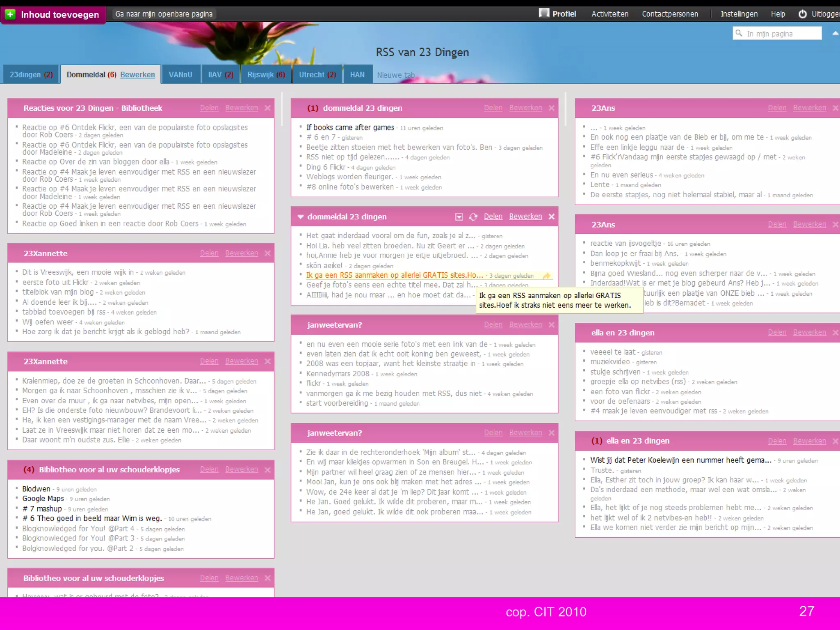840x630 pixels.
Task: Refresh the dommeldal 23 dingen widget
Action: [x=473, y=217]
